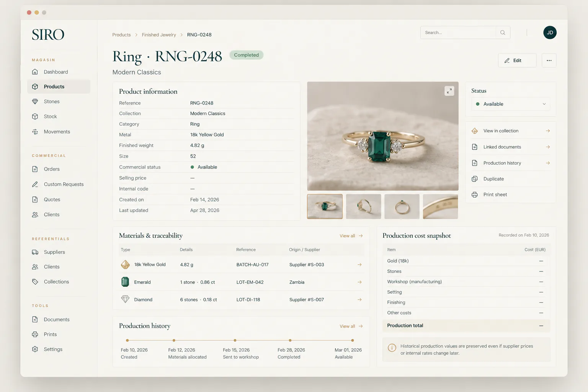Click the Production history arrow in side panel

[x=548, y=163]
